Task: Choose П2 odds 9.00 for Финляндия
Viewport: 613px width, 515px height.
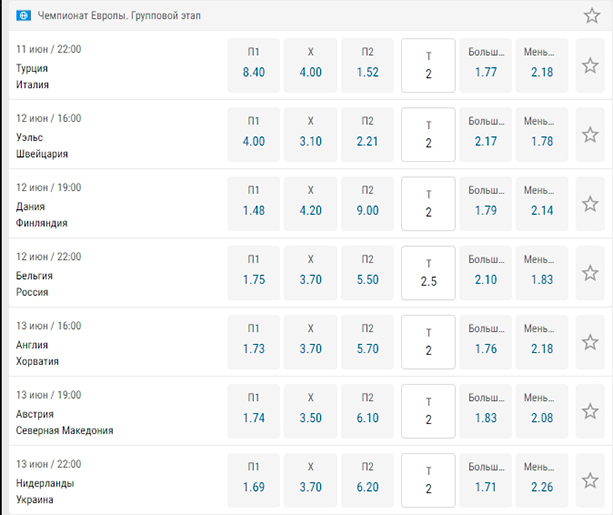Action: (x=367, y=204)
